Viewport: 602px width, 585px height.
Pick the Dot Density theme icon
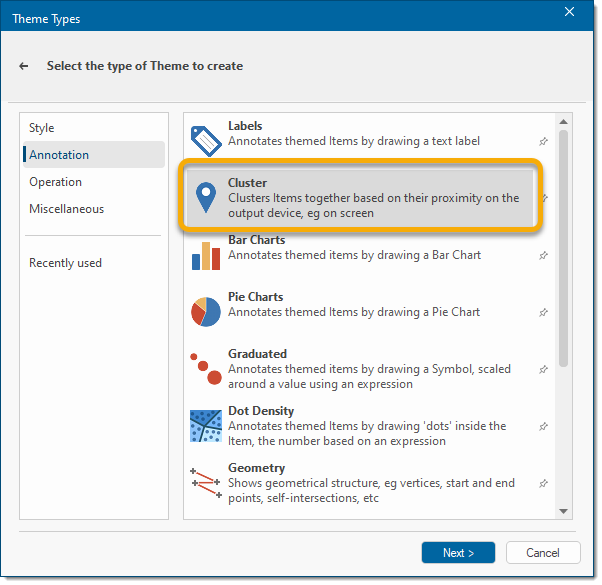click(x=205, y=426)
